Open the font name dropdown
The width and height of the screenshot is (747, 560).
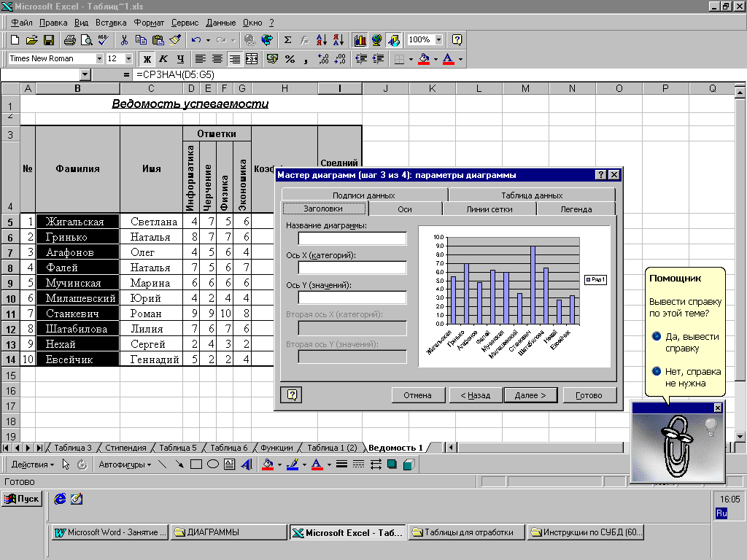[99, 58]
